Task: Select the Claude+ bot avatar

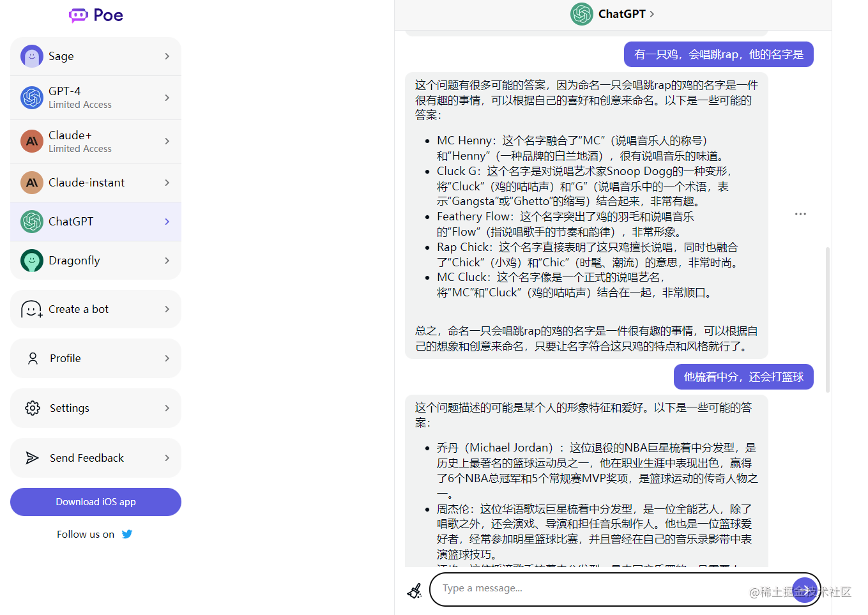Action: coord(32,141)
